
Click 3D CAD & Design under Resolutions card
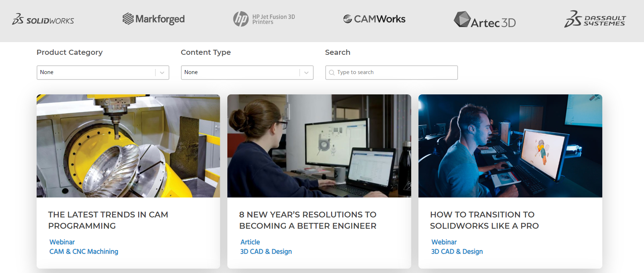(266, 252)
